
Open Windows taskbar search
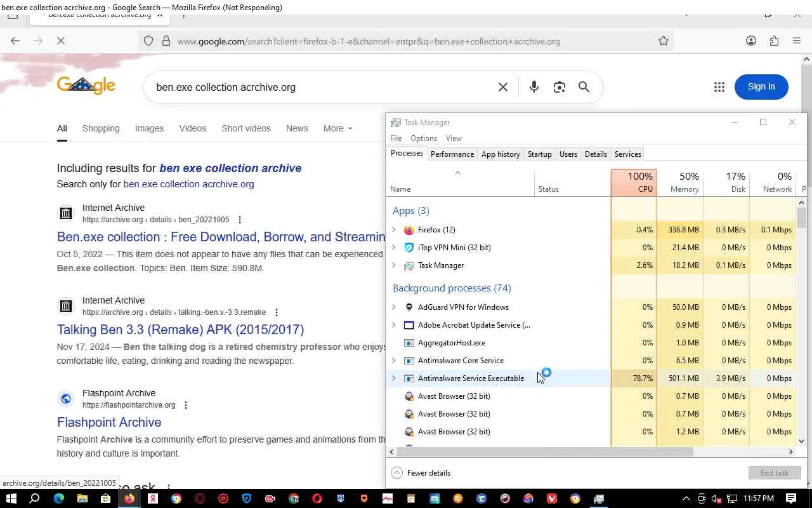coord(35,498)
